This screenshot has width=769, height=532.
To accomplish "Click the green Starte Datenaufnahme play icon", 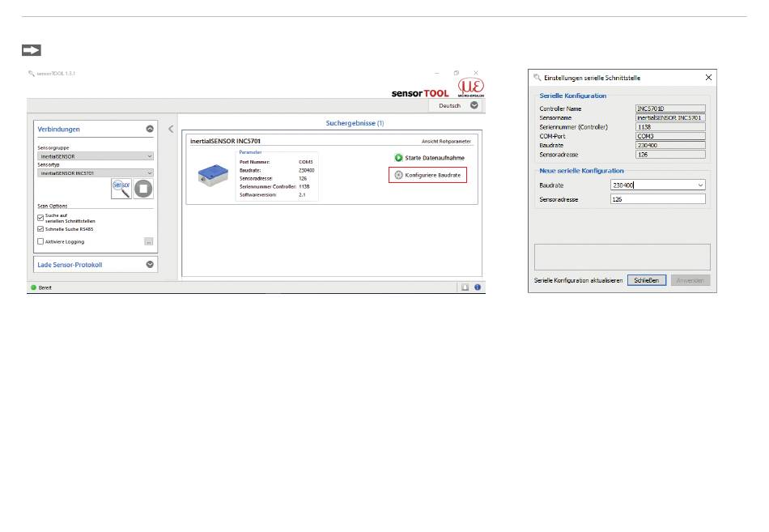I will point(398,158).
